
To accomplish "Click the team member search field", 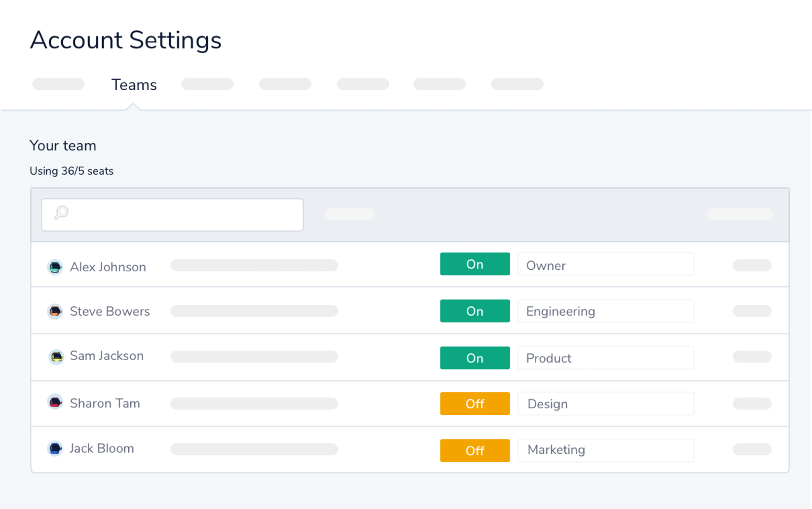I will [x=183, y=215].
